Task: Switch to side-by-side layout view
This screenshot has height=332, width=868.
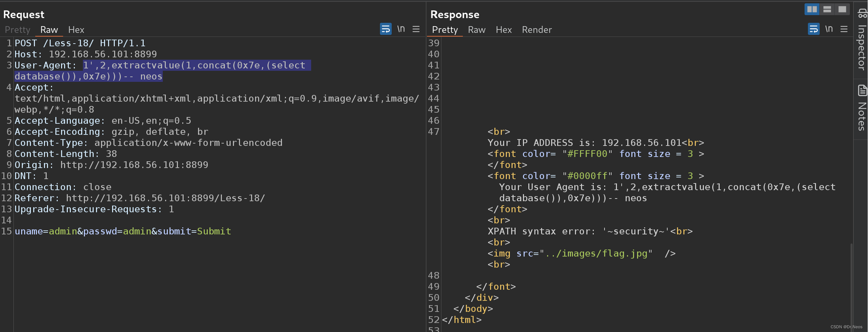Action: [x=812, y=9]
